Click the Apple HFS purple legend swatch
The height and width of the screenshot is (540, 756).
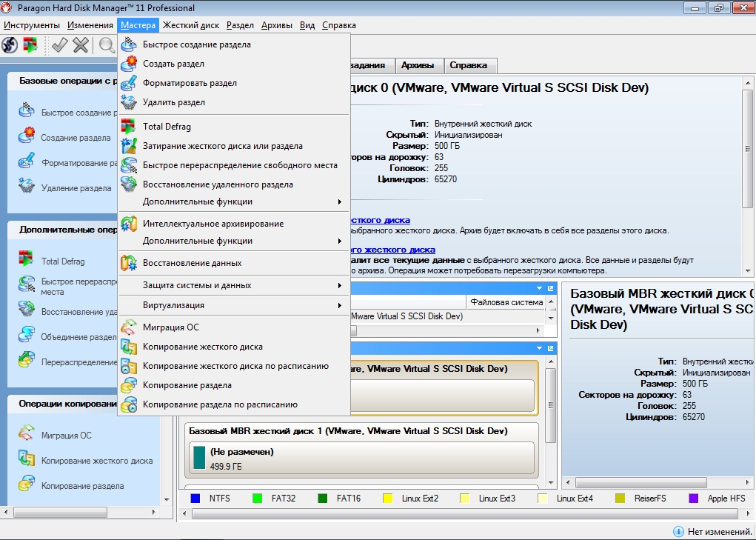tap(693, 499)
